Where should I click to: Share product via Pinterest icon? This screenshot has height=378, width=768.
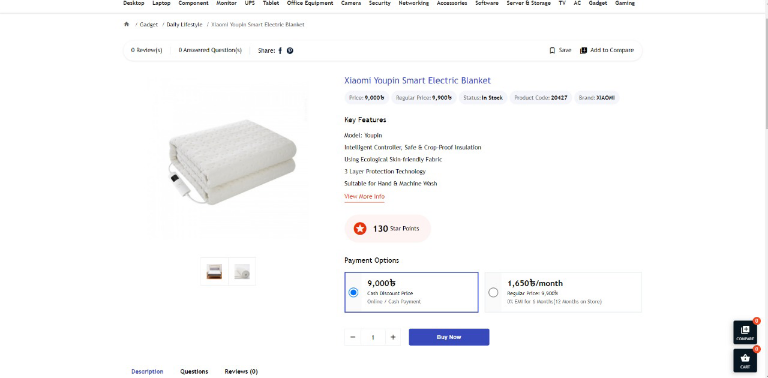[x=290, y=50]
